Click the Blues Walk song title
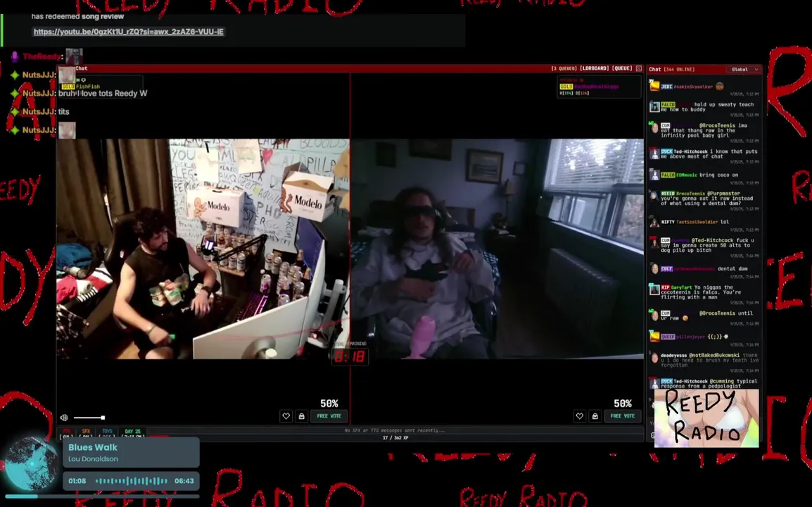812x507 pixels. click(x=93, y=447)
